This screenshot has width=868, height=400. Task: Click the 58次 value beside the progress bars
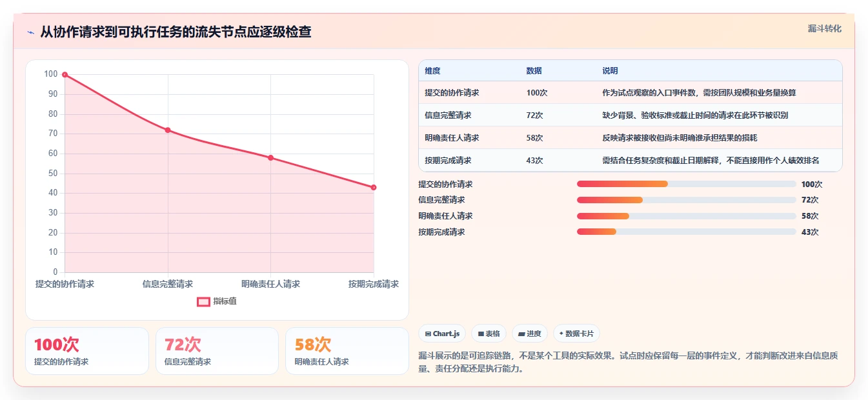[x=810, y=216]
